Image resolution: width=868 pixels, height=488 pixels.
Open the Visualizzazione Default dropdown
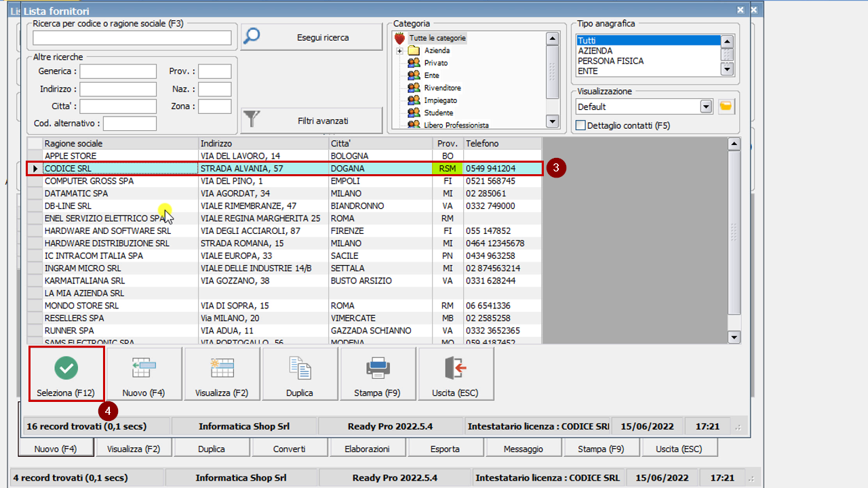(706, 106)
